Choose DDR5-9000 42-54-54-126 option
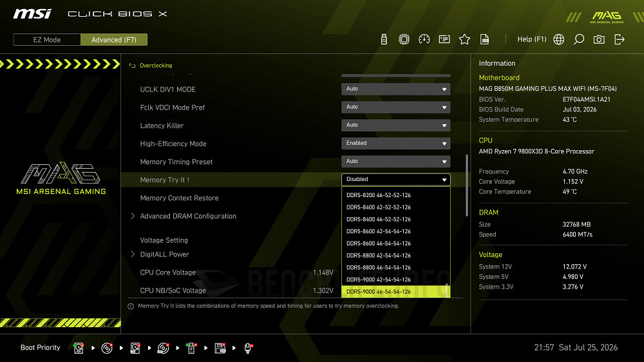Screen dimensions: 644x362 click(395, 280)
